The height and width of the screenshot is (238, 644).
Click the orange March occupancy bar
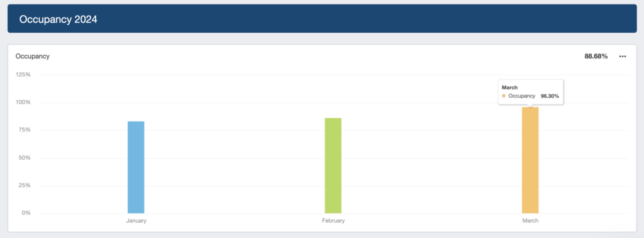click(530, 161)
